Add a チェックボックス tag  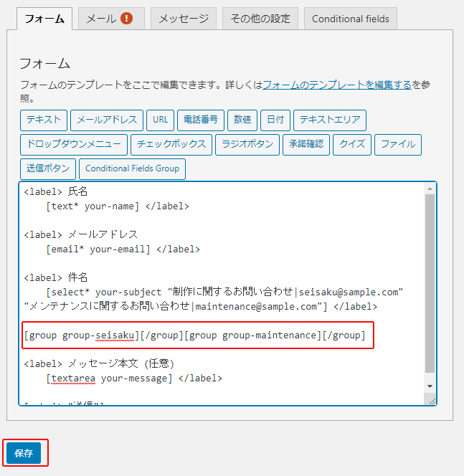171,145
